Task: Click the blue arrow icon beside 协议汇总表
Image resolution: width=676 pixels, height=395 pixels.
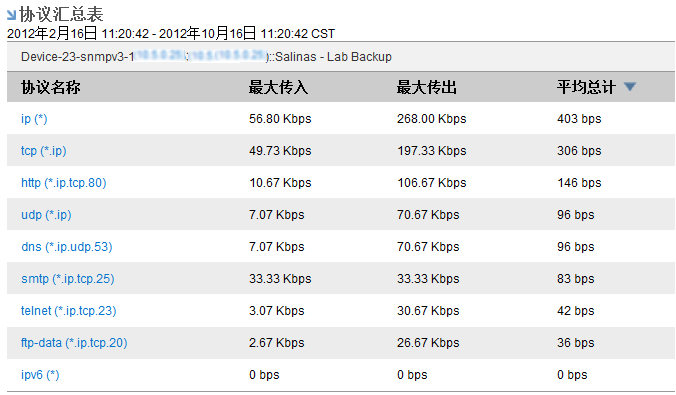Action: click(x=12, y=15)
